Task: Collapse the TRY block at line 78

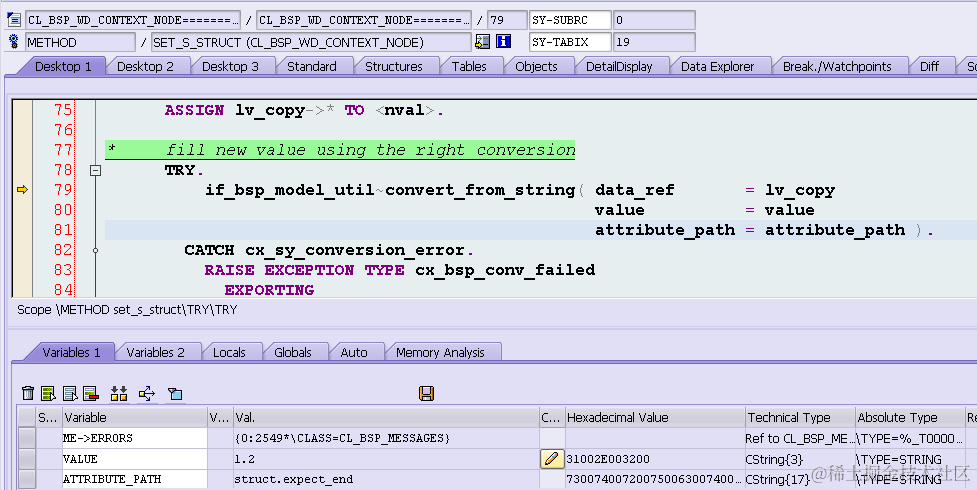Action: [95, 170]
